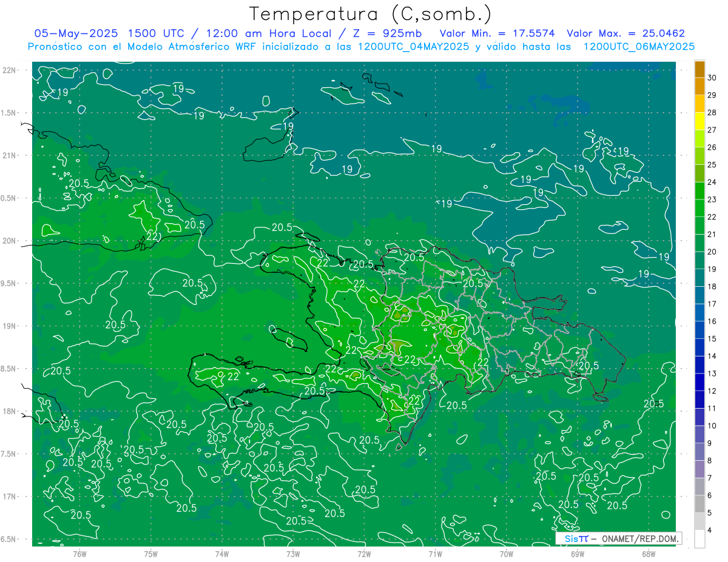The height and width of the screenshot is (562, 728).
Task: Click the 21N latitude axis label
Action: 9,155
